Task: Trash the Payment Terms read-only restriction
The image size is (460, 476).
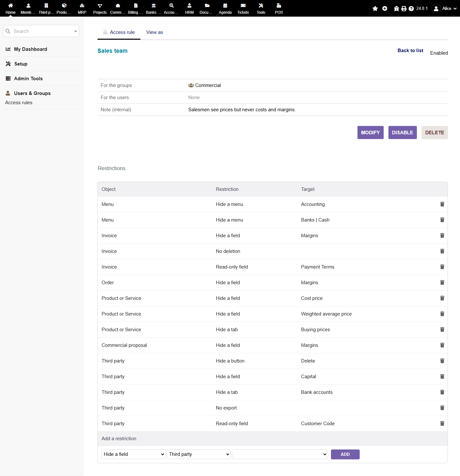Action: click(442, 267)
